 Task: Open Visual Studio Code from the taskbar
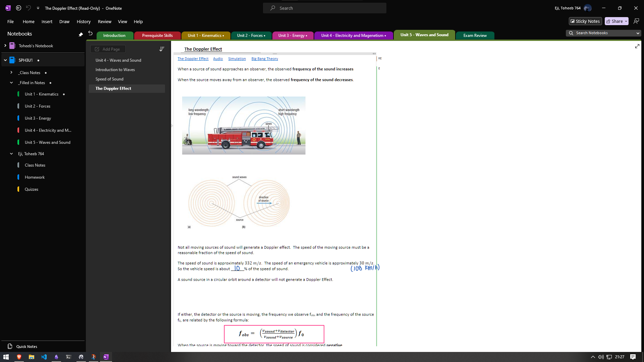point(44,357)
